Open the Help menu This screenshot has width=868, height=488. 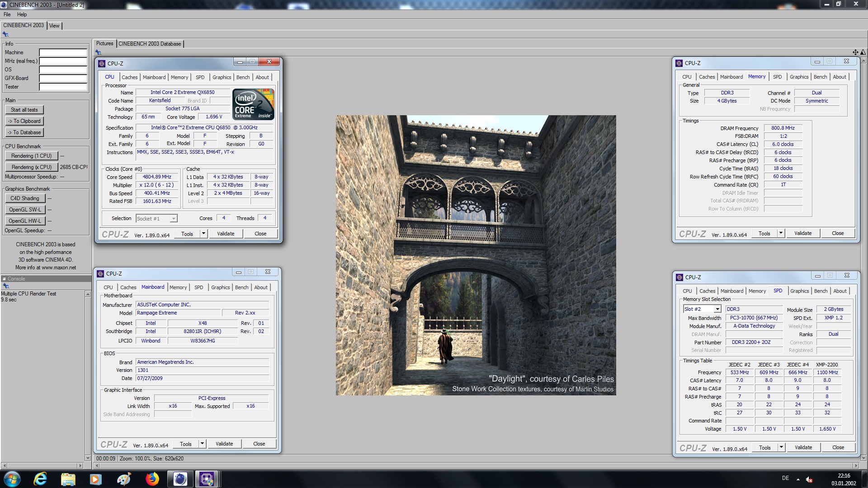[x=22, y=14]
